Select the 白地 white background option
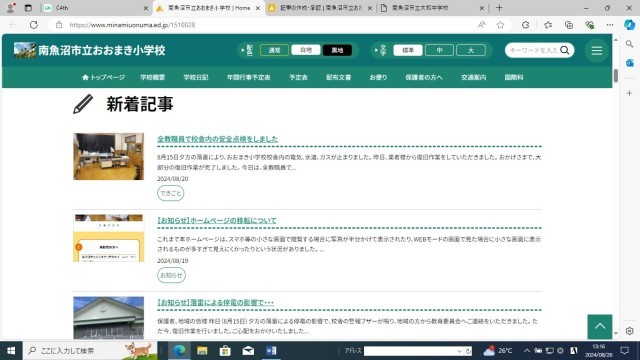Screen dimensions: 640x360 (306, 50)
